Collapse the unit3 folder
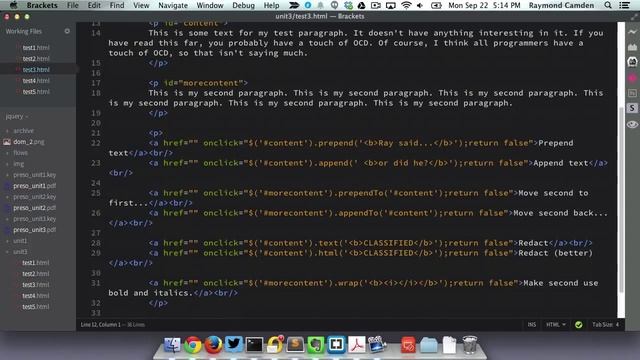640x360 pixels. point(20,252)
